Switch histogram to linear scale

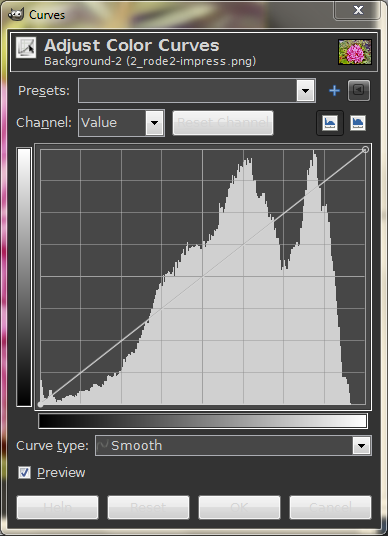click(x=330, y=123)
